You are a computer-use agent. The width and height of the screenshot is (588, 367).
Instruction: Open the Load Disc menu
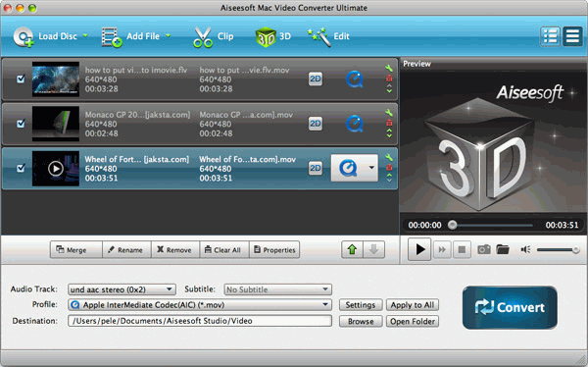click(51, 37)
